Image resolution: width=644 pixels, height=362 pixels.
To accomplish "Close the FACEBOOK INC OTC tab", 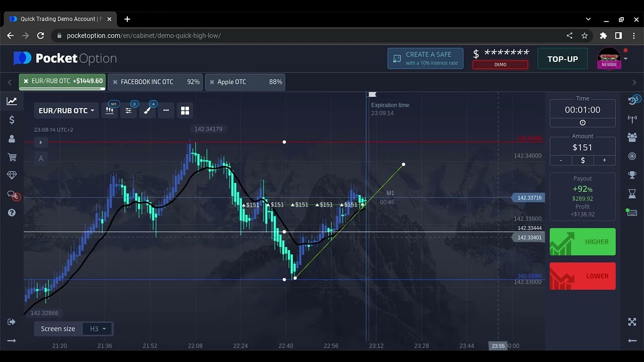I will click(115, 82).
